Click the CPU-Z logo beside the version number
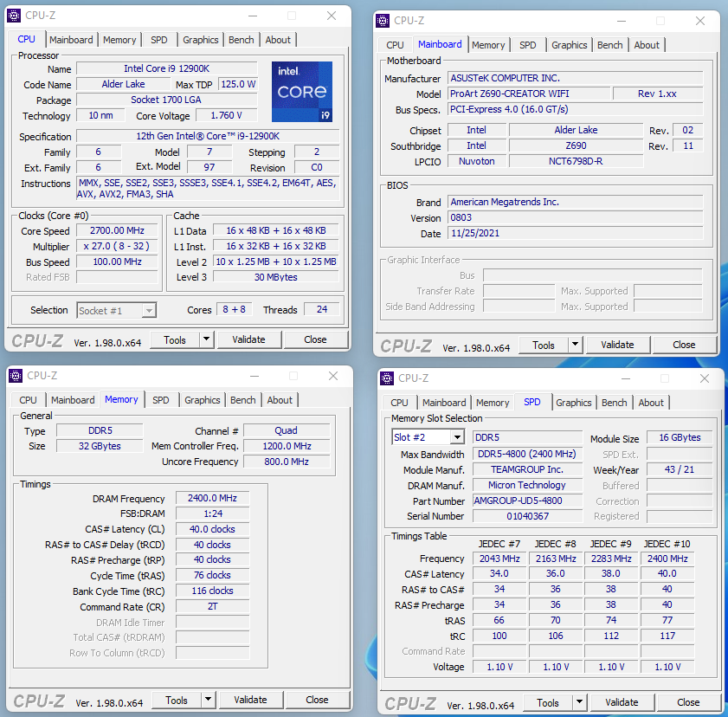The height and width of the screenshot is (717, 728). coord(37,339)
